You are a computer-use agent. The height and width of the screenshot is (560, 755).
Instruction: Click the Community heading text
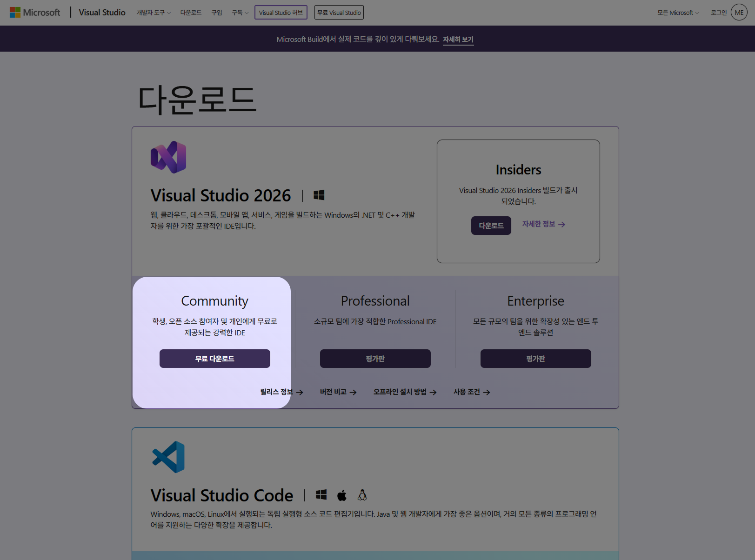(x=215, y=301)
